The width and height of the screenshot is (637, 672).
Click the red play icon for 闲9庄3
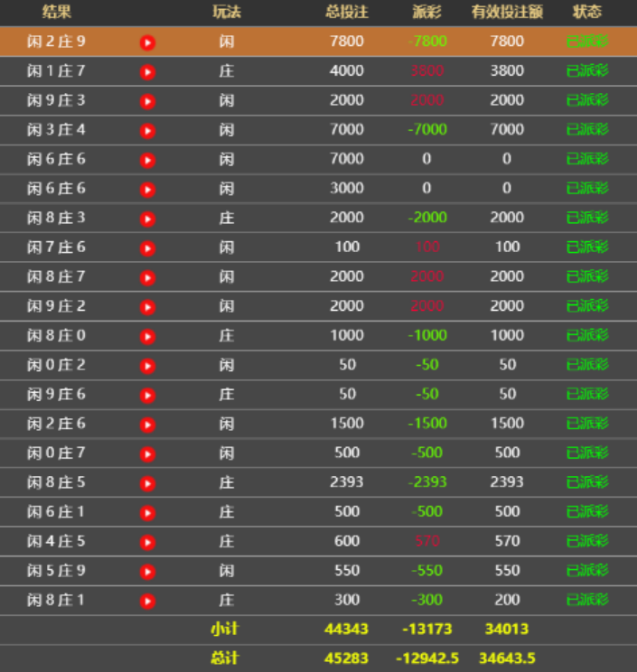tap(147, 101)
